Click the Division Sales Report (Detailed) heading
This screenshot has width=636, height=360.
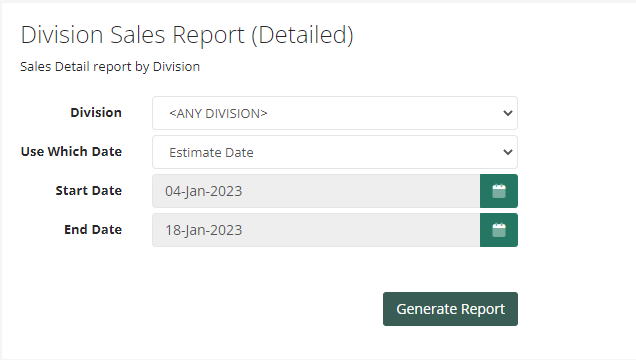(x=187, y=35)
